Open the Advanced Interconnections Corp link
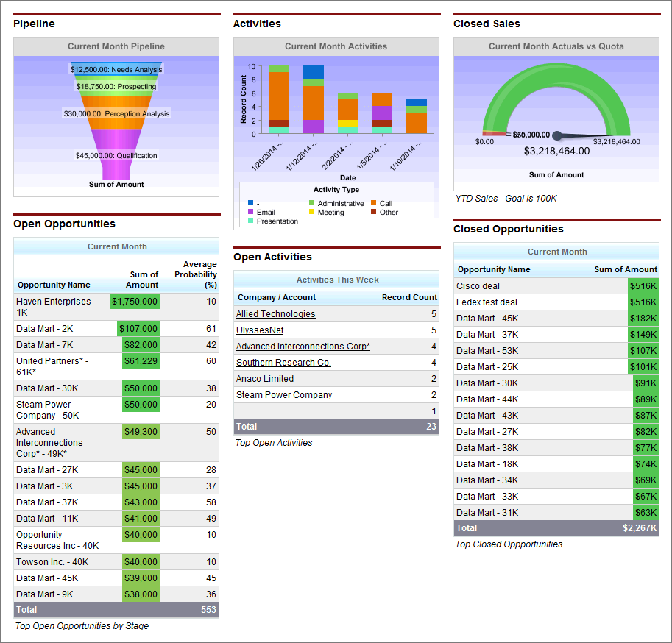This screenshot has width=672, height=643. [303, 346]
